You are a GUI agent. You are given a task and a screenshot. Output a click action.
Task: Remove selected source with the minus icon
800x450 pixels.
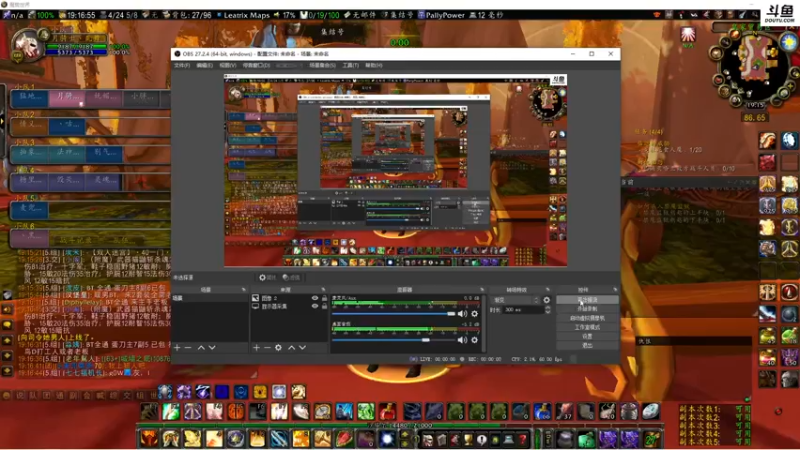267,347
